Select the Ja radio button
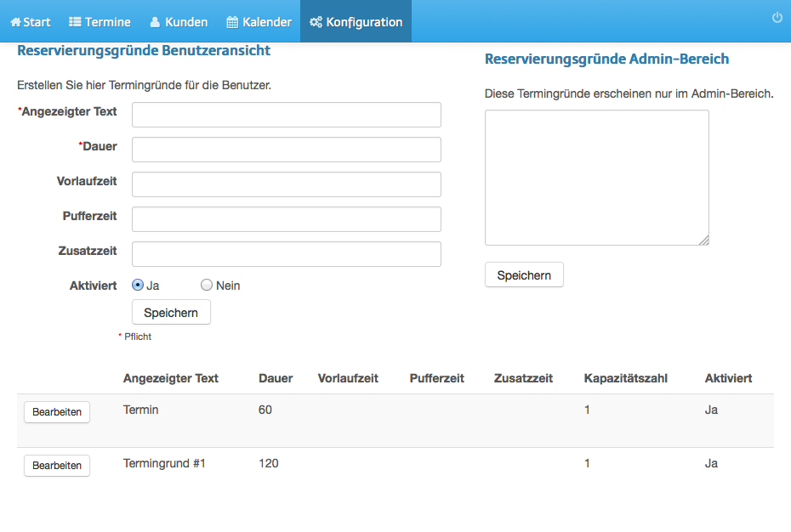The image size is (791, 532). tap(137, 285)
